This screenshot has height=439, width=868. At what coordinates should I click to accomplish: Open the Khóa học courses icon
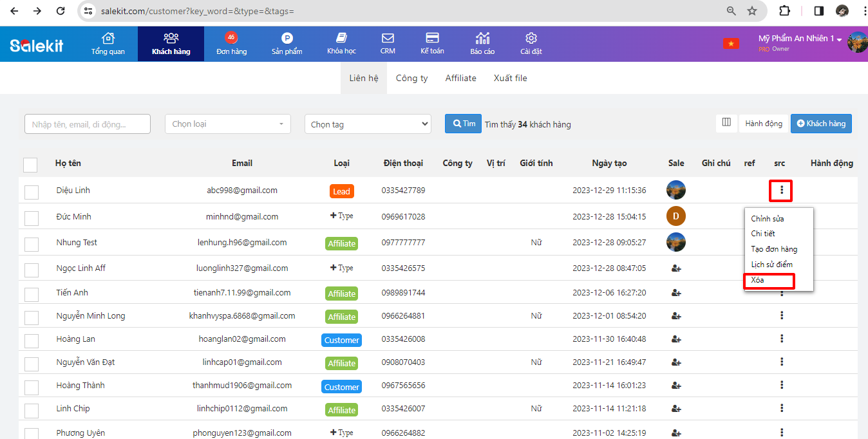(x=341, y=39)
